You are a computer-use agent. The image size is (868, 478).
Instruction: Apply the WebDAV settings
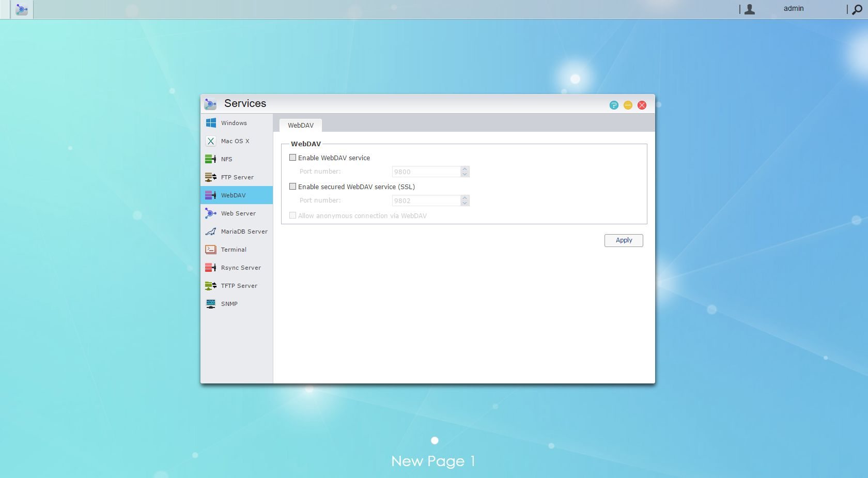click(x=624, y=240)
